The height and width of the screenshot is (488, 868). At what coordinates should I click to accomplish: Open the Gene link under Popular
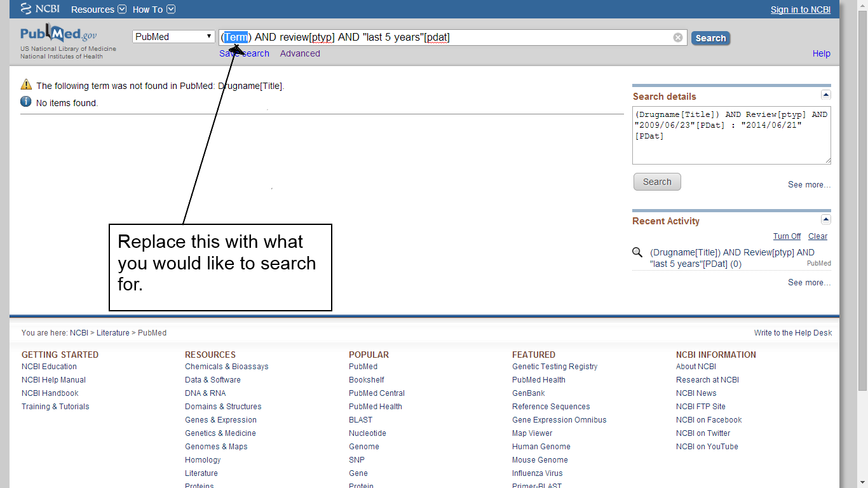(358, 473)
